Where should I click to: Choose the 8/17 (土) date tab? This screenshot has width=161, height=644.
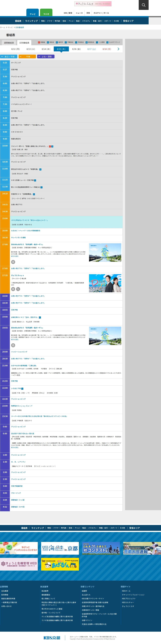[x=92, y=49]
